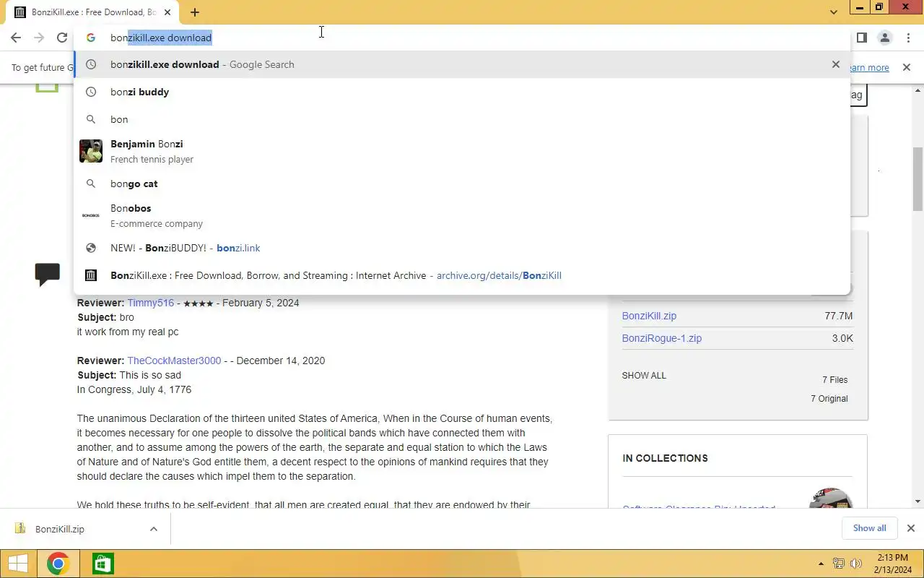This screenshot has width=924, height=578.
Task: Close the downloads shelf
Action: [911, 528]
